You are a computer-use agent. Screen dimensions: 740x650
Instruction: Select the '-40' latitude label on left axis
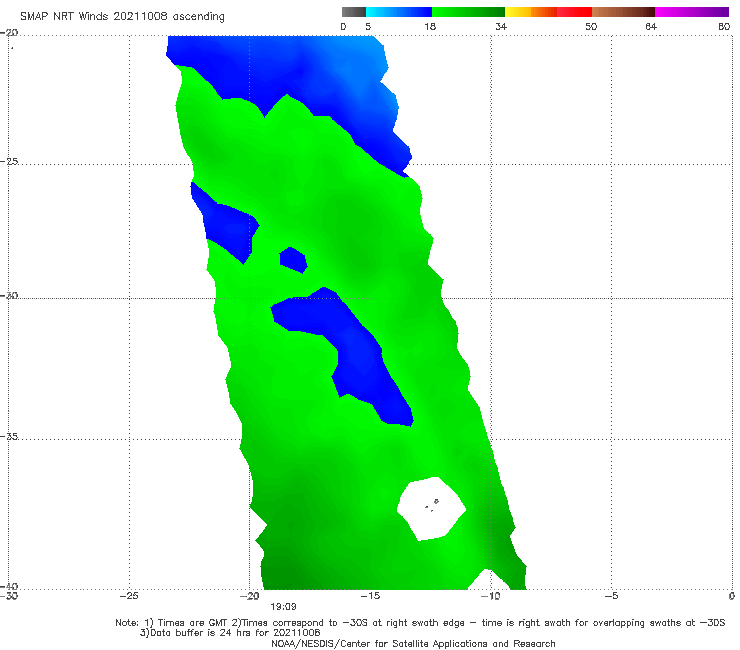pos(9,586)
